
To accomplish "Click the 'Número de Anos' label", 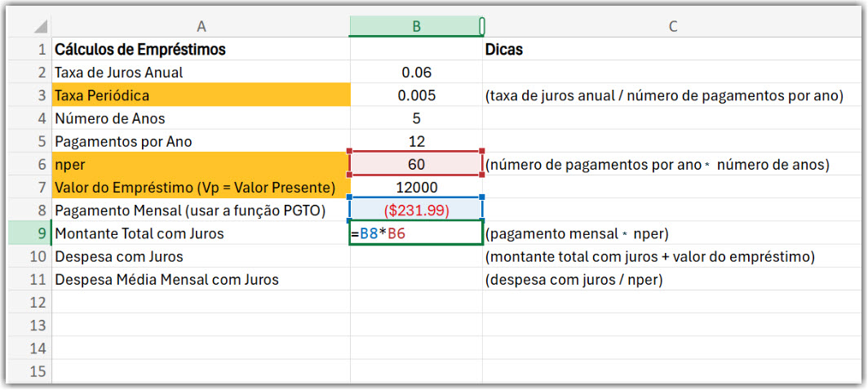I will pos(109,118).
